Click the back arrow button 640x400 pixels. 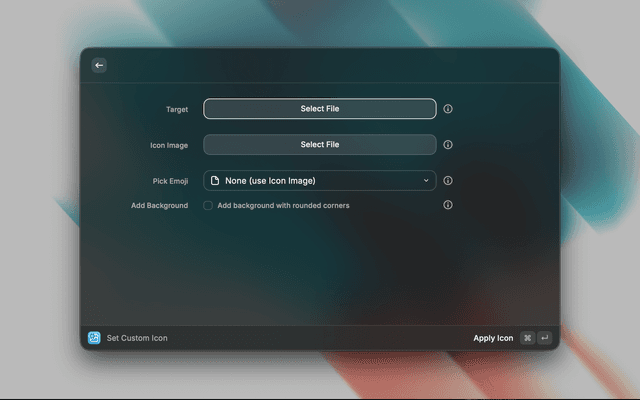[x=99, y=65]
